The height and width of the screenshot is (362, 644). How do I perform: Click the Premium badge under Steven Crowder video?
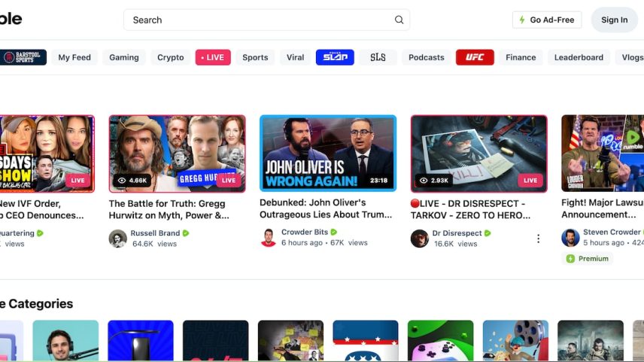(588, 258)
